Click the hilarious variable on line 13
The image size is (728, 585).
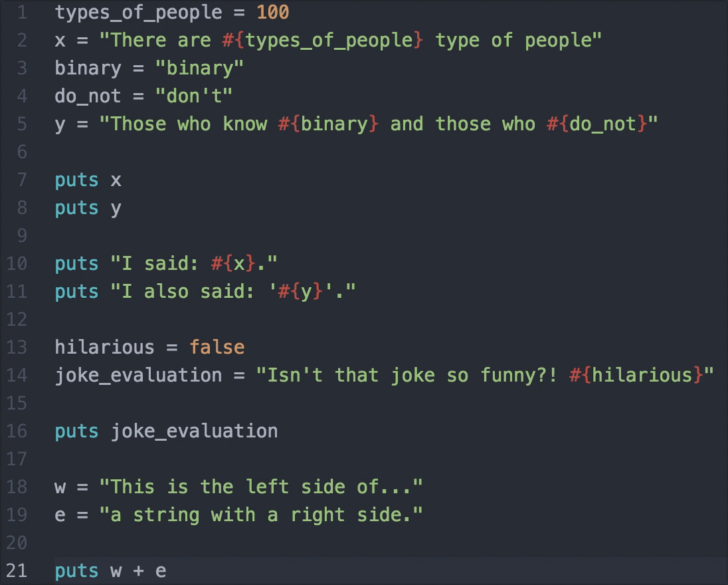click(104, 347)
